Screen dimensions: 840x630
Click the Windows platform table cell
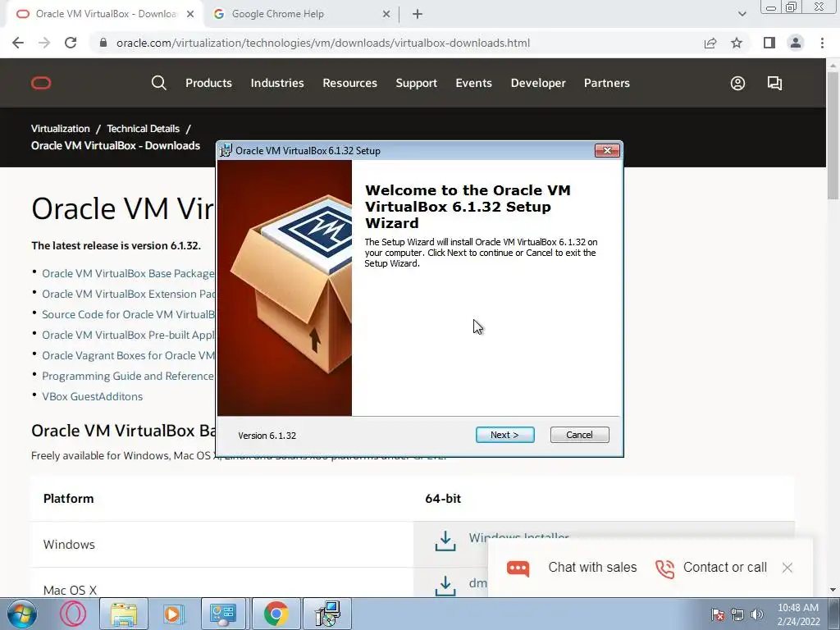tap(221, 545)
